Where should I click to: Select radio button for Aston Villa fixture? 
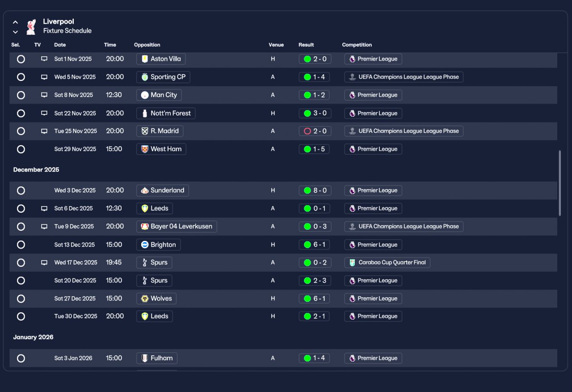click(21, 59)
